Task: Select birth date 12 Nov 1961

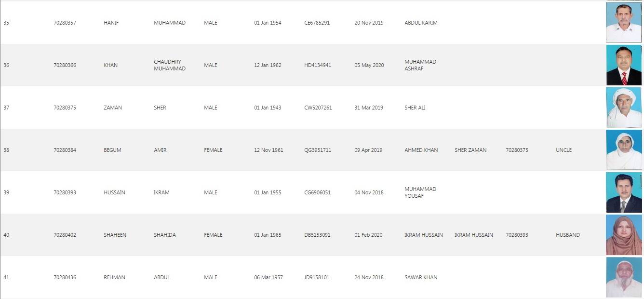Action: point(268,150)
